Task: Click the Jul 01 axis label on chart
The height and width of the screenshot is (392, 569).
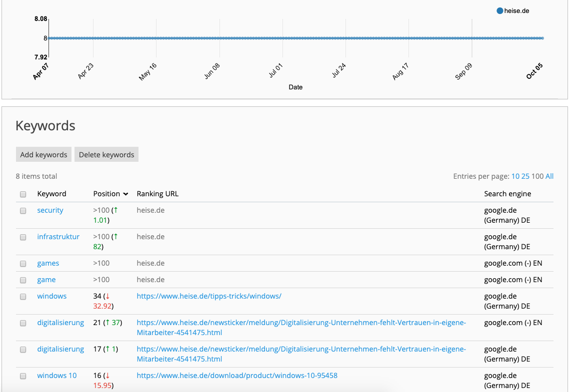Action: [275, 70]
